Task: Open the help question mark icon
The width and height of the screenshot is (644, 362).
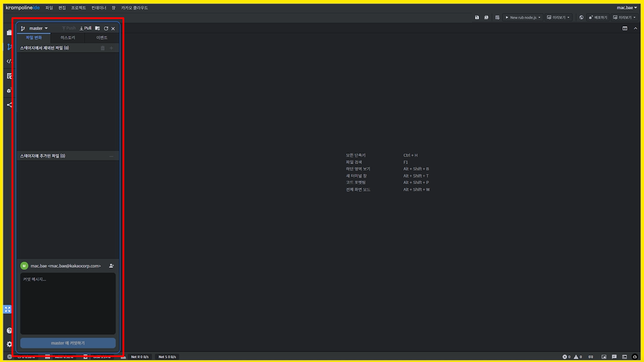Action: (x=9, y=331)
